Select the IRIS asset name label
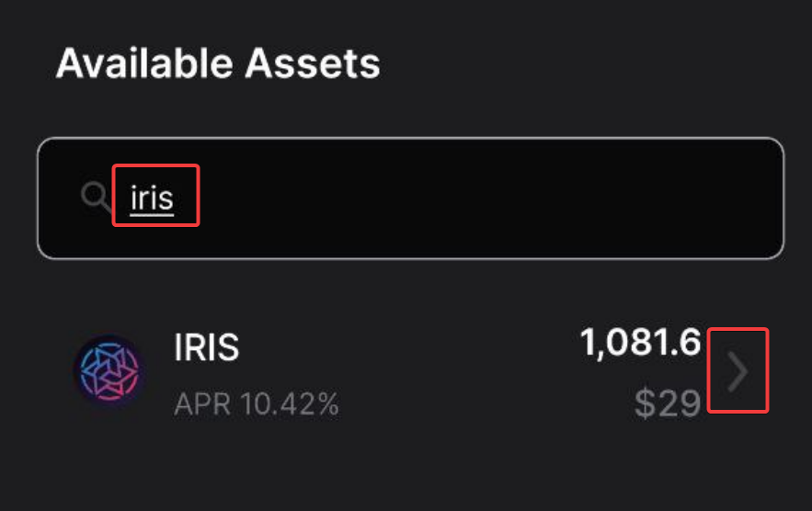Image resolution: width=812 pixels, height=511 pixels. pos(206,347)
